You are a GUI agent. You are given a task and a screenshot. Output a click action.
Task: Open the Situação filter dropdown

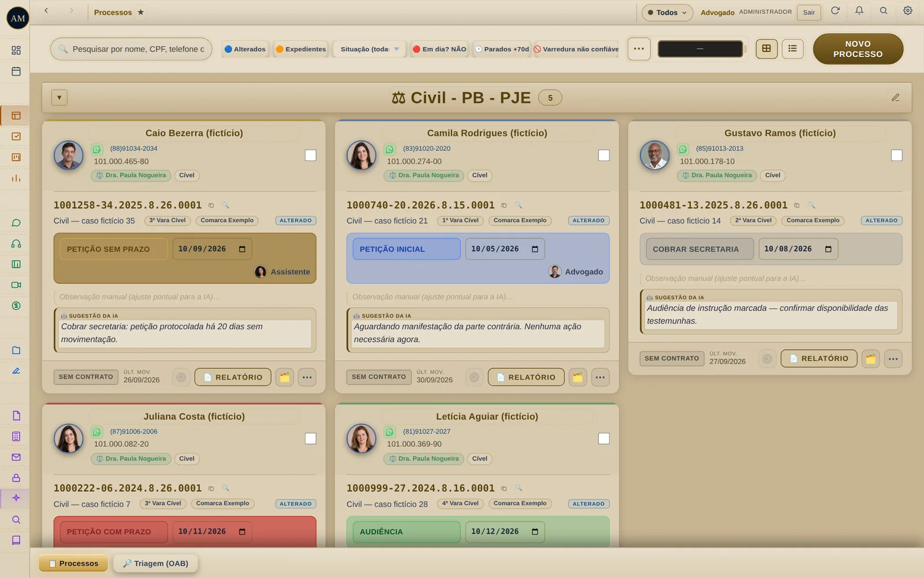click(370, 49)
